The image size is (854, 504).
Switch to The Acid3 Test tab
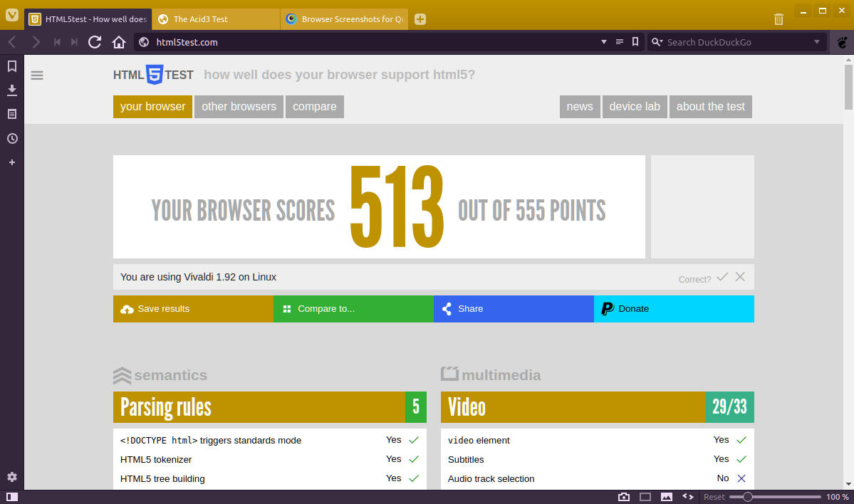(216, 19)
